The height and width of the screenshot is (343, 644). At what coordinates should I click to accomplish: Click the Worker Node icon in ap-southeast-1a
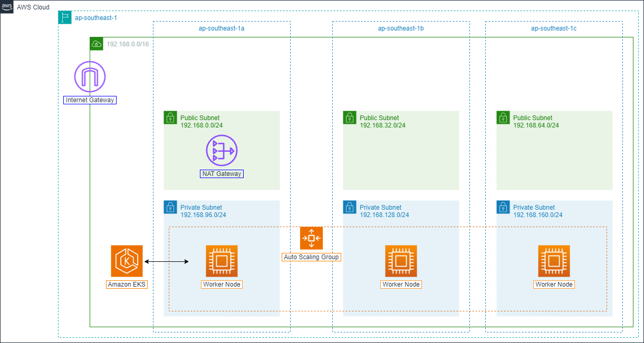click(222, 261)
